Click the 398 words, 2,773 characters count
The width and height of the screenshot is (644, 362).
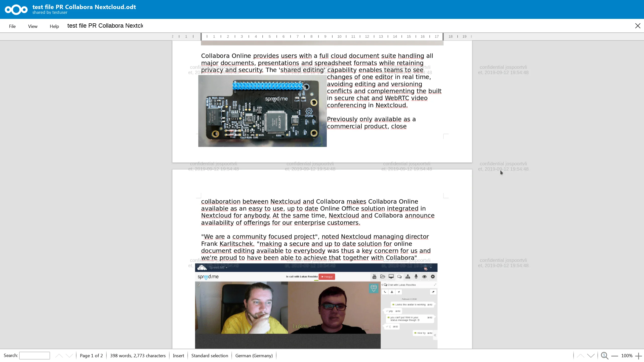(x=138, y=355)
